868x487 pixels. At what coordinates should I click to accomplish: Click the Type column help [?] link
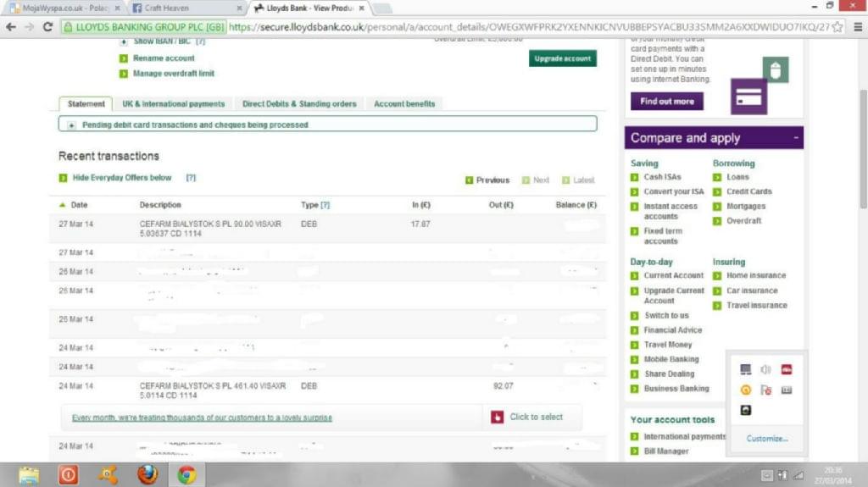(x=325, y=205)
